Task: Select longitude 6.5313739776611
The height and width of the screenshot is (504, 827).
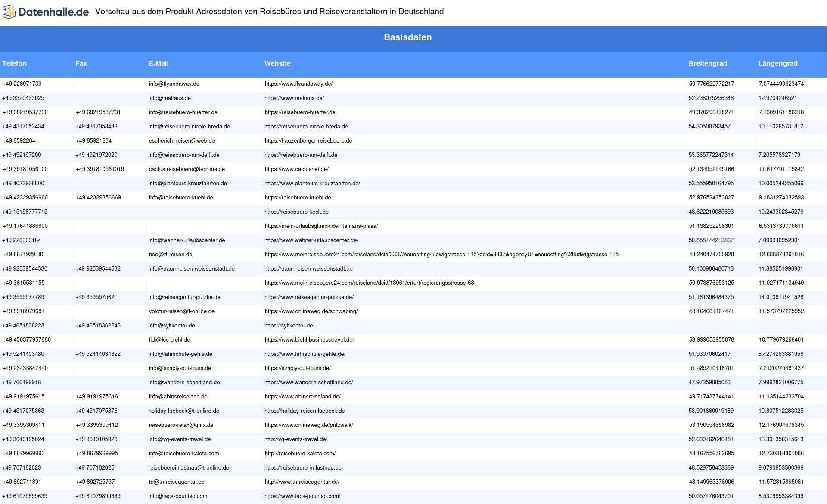Action: coord(781,226)
